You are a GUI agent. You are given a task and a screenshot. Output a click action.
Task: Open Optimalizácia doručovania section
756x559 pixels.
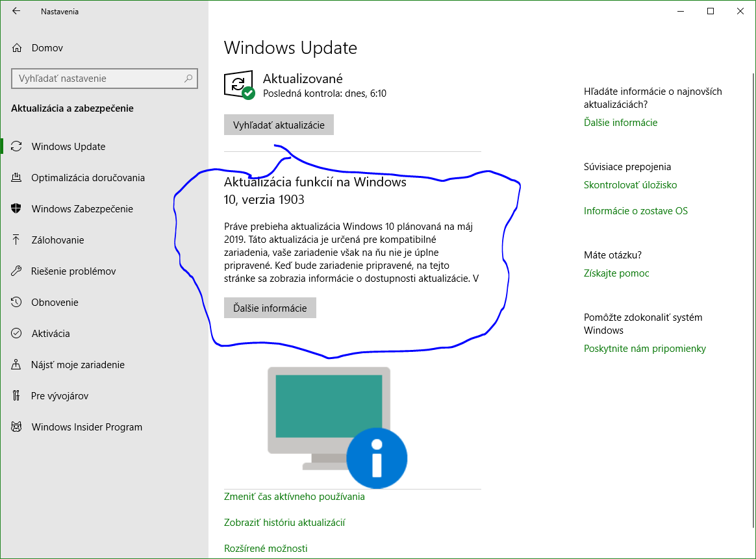click(105, 178)
